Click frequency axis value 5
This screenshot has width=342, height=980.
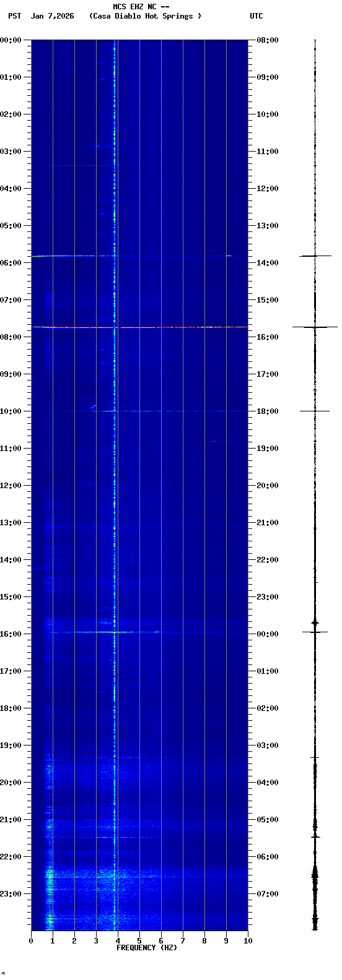click(139, 941)
